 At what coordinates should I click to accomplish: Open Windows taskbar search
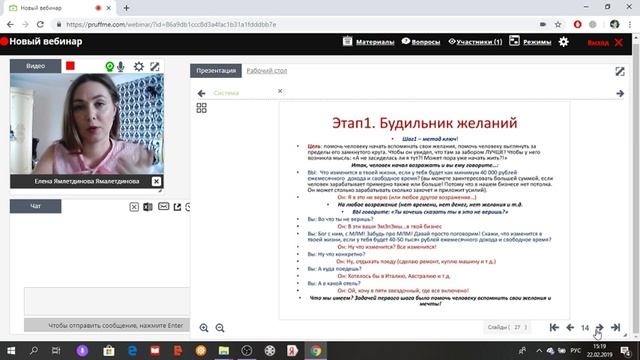33,351
